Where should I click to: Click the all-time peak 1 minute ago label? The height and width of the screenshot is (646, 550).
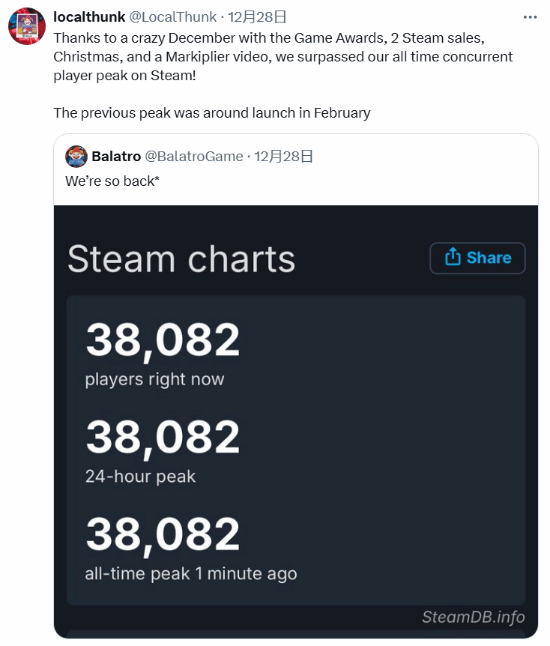click(191, 573)
